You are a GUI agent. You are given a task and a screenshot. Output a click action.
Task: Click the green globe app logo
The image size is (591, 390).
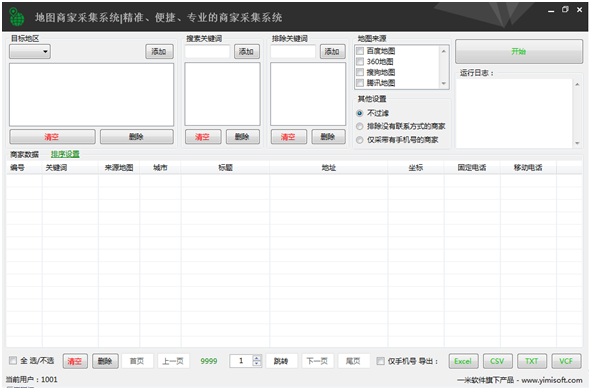point(17,17)
